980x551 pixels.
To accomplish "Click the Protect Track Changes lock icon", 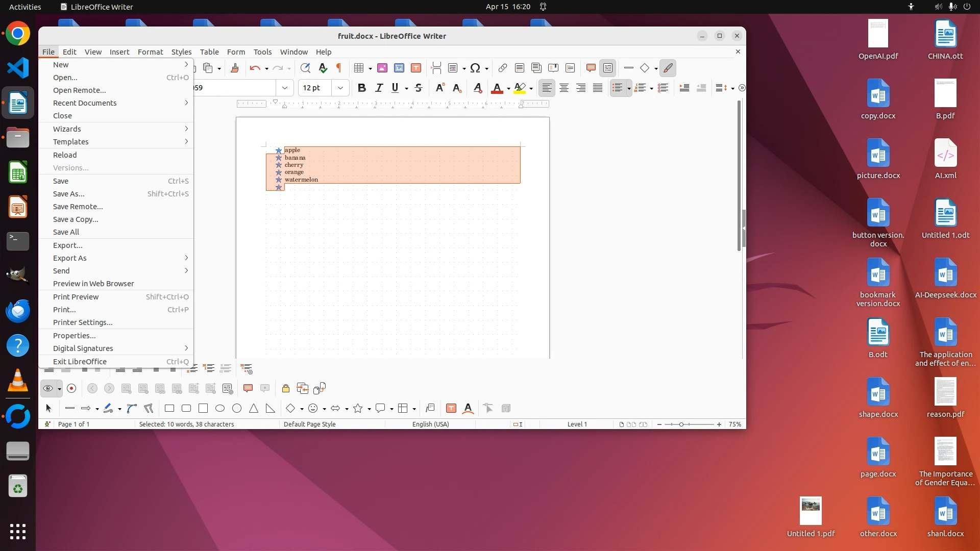I will point(286,388).
